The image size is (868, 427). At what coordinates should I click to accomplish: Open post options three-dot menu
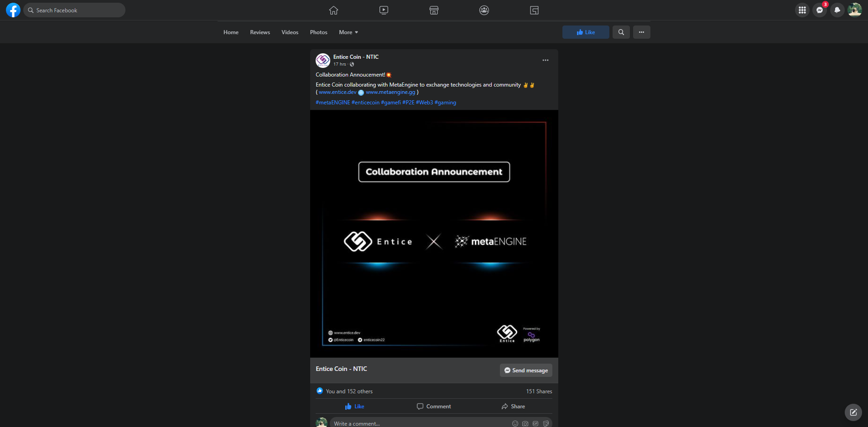pyautogui.click(x=545, y=60)
